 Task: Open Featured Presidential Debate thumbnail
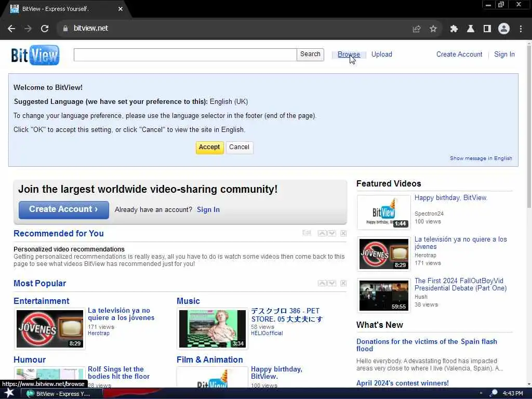tap(384, 295)
